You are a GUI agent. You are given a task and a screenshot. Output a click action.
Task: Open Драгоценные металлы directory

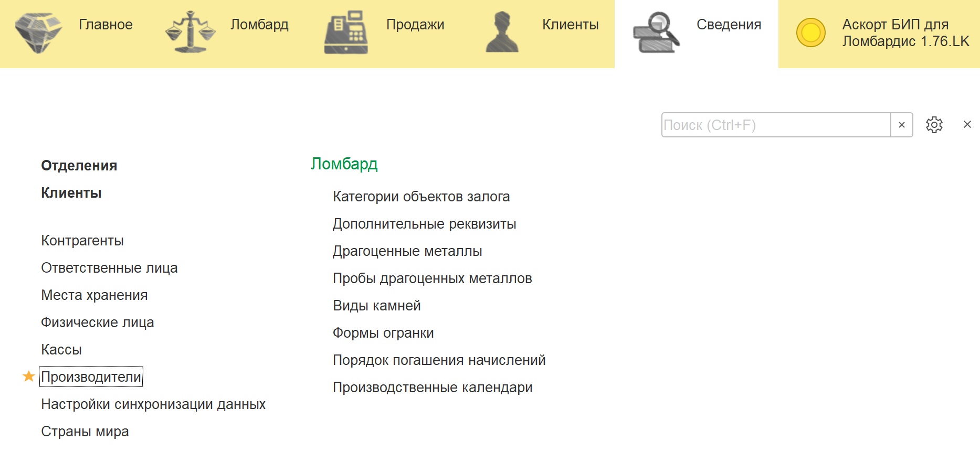click(x=407, y=251)
